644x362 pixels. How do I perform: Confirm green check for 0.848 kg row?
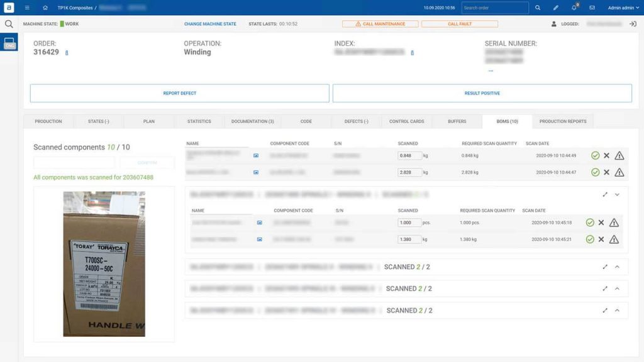pos(595,156)
